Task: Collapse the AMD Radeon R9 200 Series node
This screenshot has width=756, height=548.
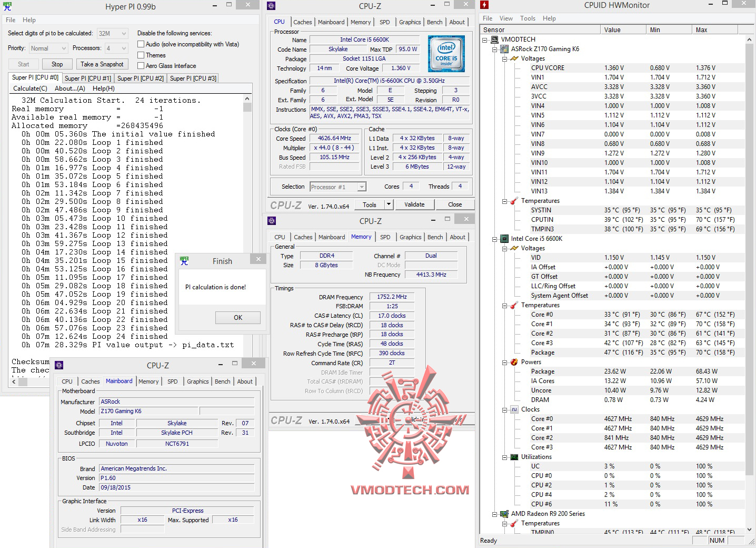Action: tap(494, 514)
